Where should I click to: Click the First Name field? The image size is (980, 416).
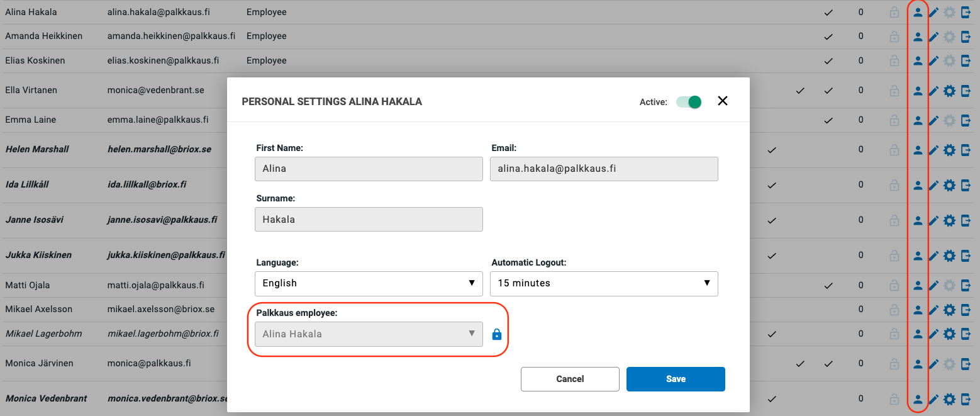[x=369, y=169]
